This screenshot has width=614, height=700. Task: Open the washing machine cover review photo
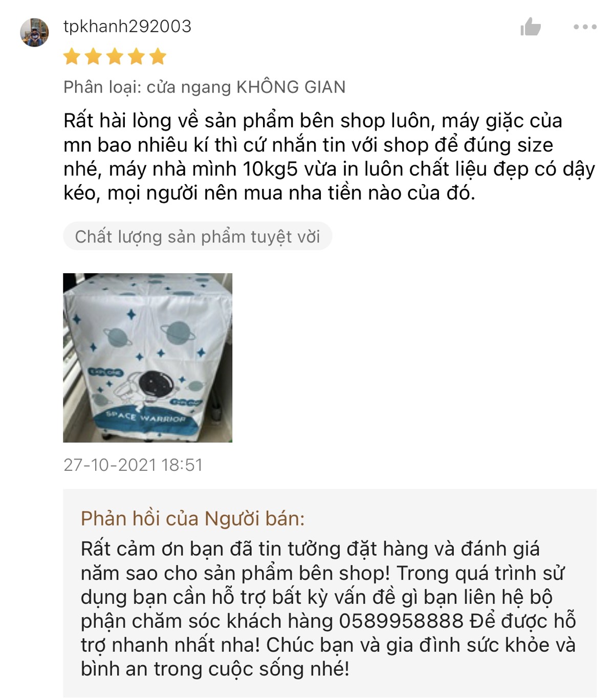click(x=147, y=358)
